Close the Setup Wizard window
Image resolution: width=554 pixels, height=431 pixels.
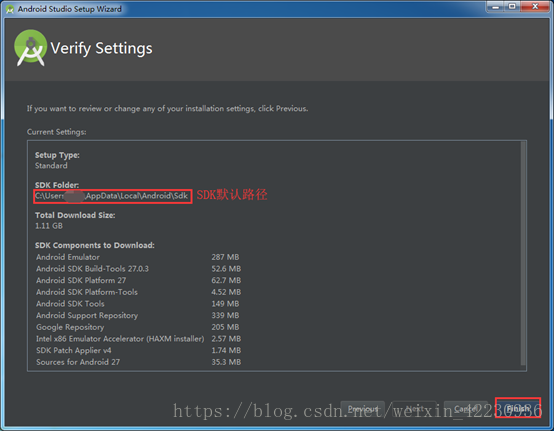(535, 6)
